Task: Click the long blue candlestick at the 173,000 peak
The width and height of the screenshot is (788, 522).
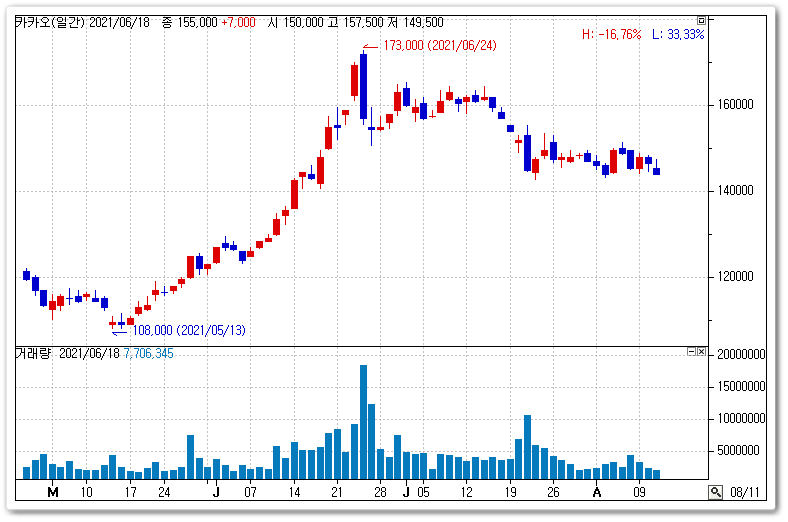Action: pyautogui.click(x=363, y=86)
